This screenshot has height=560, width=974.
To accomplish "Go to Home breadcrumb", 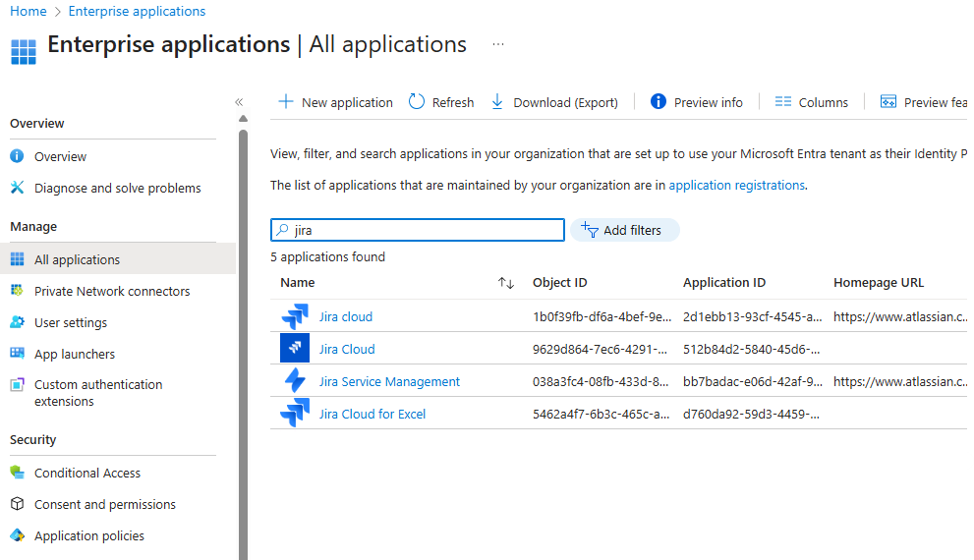I will point(28,11).
